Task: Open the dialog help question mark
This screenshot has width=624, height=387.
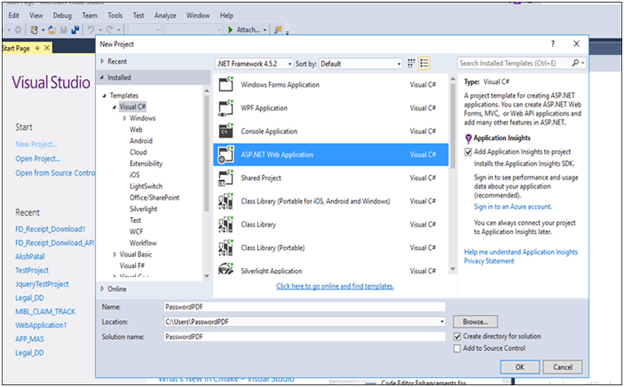Action: point(553,44)
